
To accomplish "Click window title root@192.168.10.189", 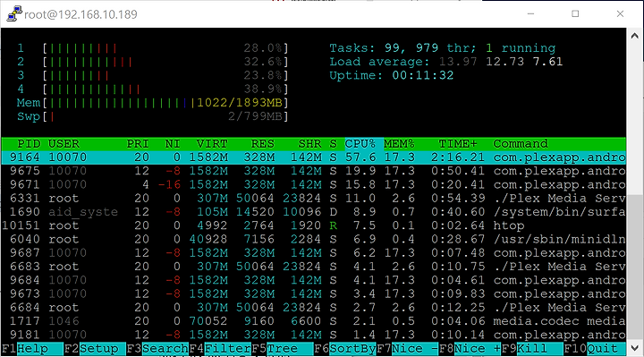I will point(80,15).
